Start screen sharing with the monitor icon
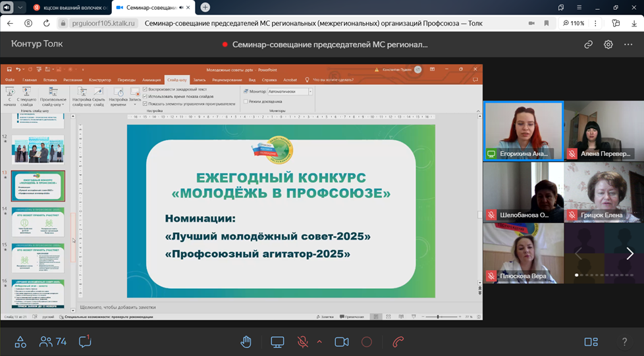 [277, 342]
